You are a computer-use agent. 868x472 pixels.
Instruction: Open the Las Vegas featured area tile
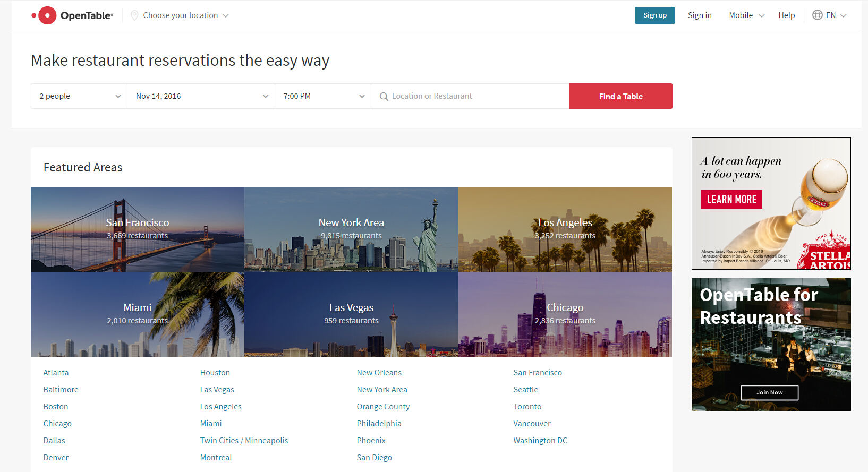pos(351,314)
